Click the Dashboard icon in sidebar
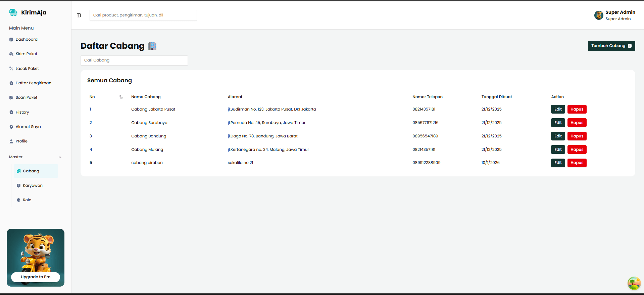The width and height of the screenshot is (644, 295). coord(11,40)
